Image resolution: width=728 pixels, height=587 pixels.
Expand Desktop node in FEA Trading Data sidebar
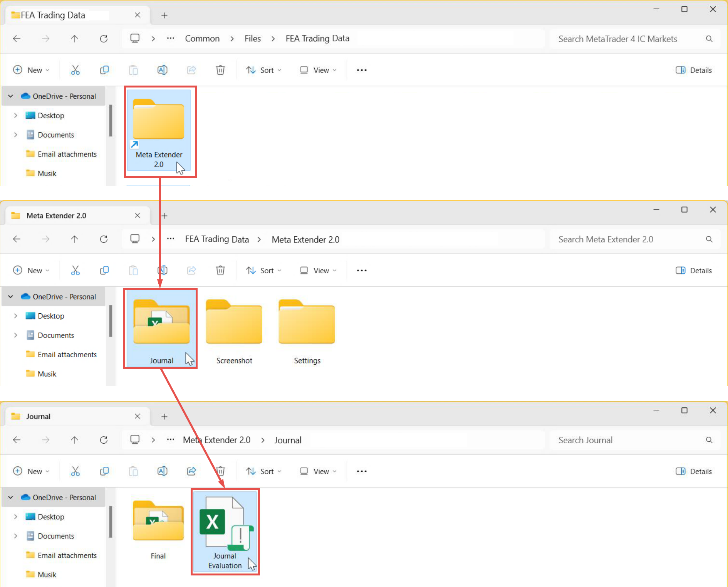pyautogui.click(x=15, y=115)
